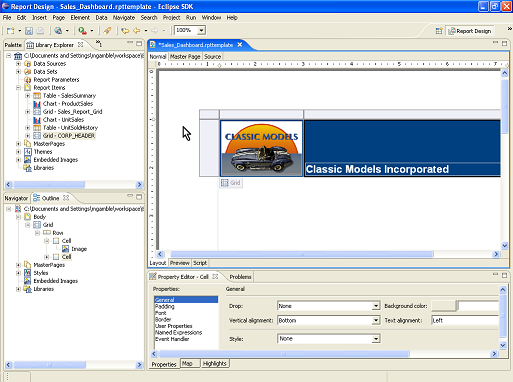Viewport: 513px width, 382px height.
Task: Click the Last Edit Location icon
Action: (125, 31)
